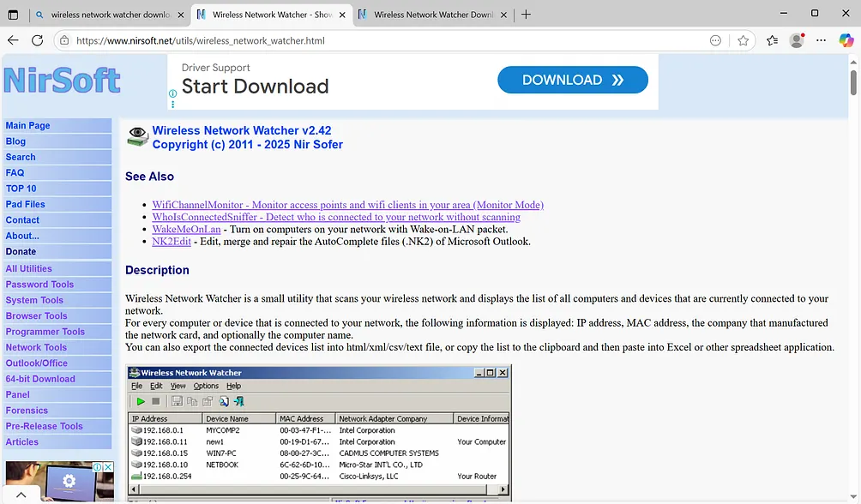Click the 'Network Adapter Company' column header
The width and height of the screenshot is (861, 504).
[x=394, y=418]
